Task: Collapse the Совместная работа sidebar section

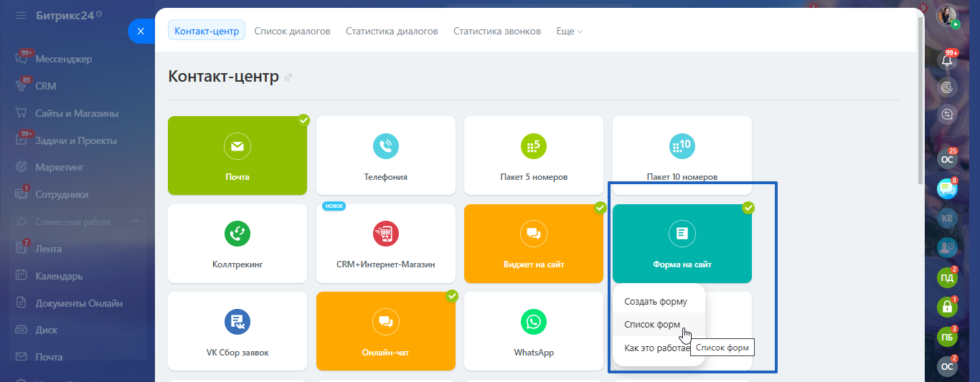Action: [136, 221]
